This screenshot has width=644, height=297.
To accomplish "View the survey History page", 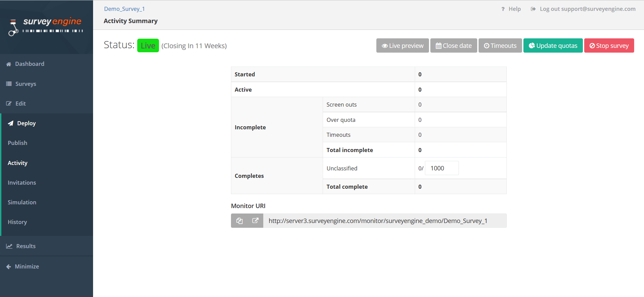I will click(17, 222).
